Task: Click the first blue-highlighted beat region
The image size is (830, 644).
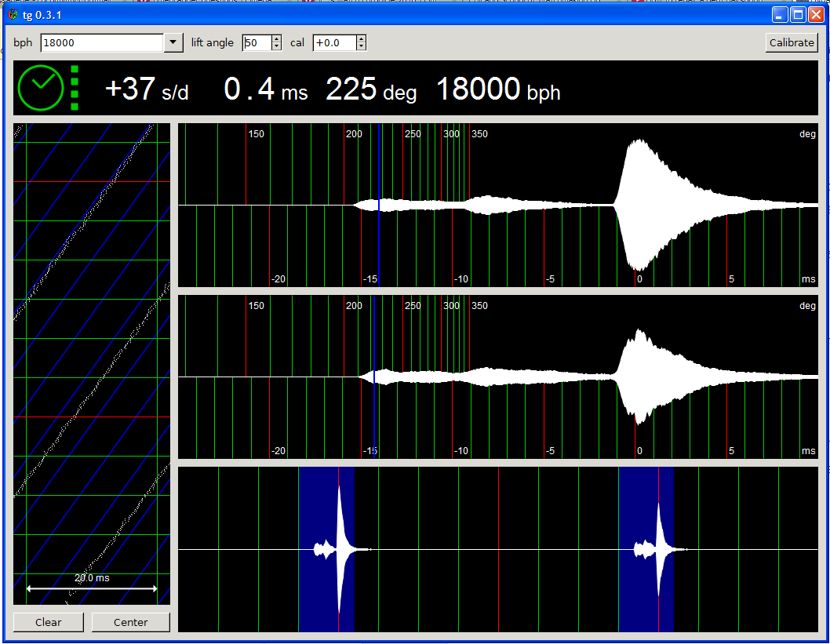Action: pos(326,549)
